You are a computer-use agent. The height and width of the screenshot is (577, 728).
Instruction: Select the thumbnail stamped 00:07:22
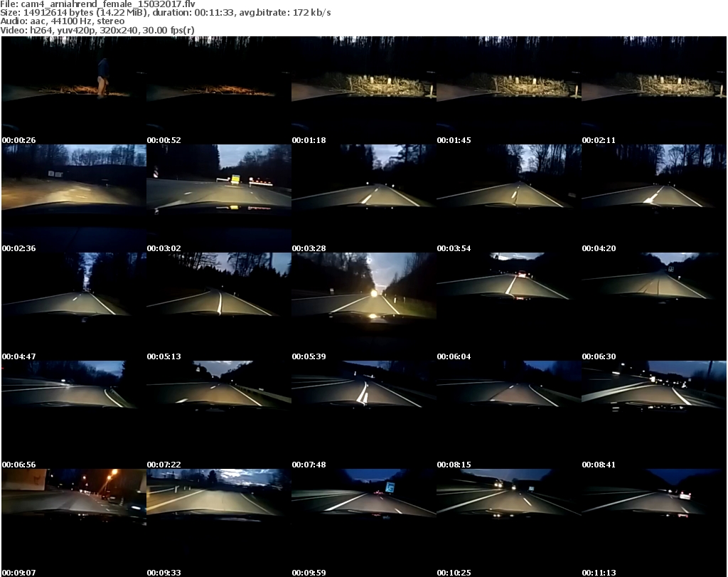[219, 415]
